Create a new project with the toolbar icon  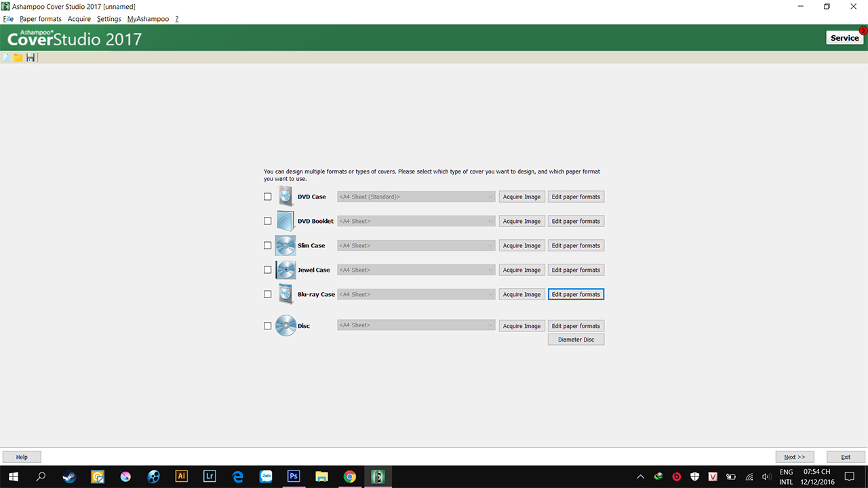click(6, 58)
